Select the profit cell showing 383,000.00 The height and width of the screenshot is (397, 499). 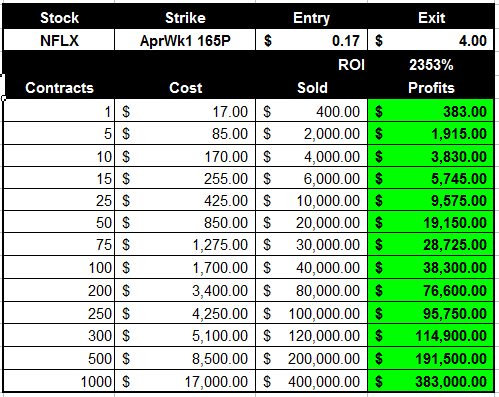point(431,381)
